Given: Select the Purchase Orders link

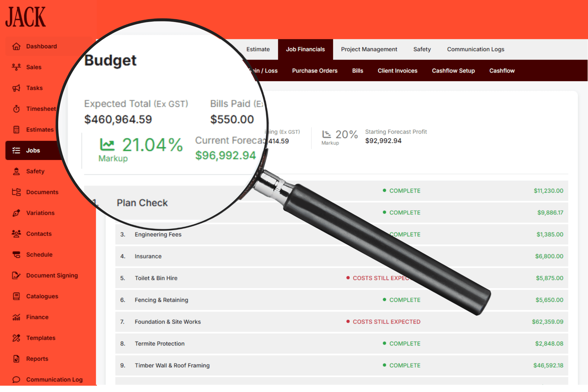Looking at the screenshot, I should (315, 71).
